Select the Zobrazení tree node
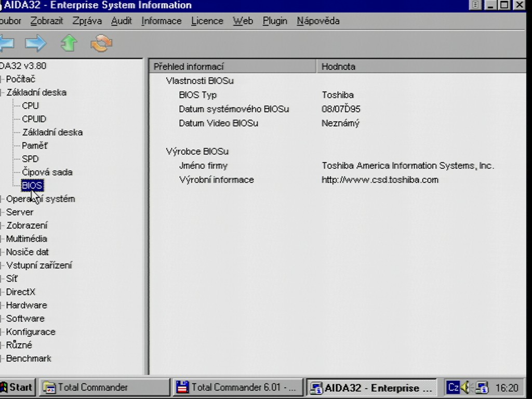Viewport: 532px width, 399px height. tap(27, 225)
